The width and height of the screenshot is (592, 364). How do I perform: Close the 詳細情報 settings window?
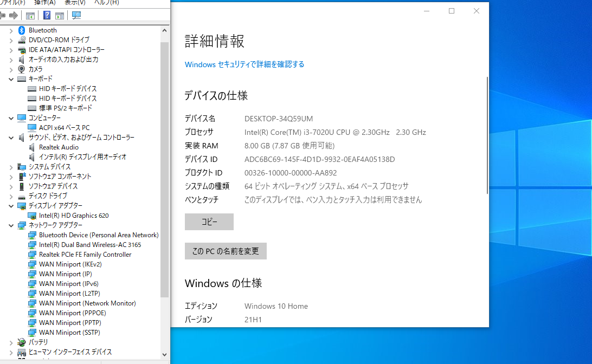477,11
